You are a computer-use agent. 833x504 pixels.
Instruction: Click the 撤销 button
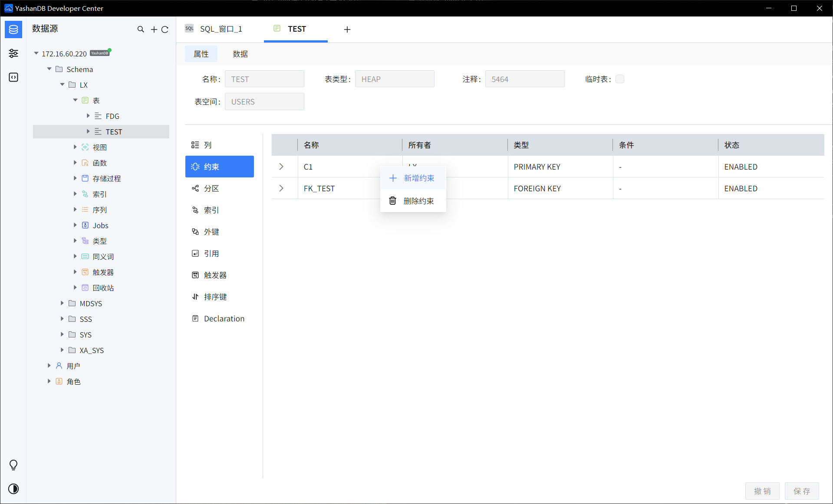[x=762, y=491]
